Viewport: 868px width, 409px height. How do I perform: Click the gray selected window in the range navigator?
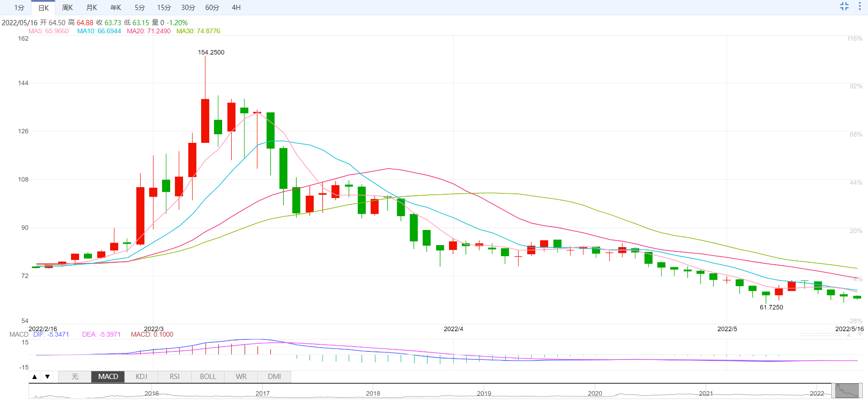click(847, 390)
